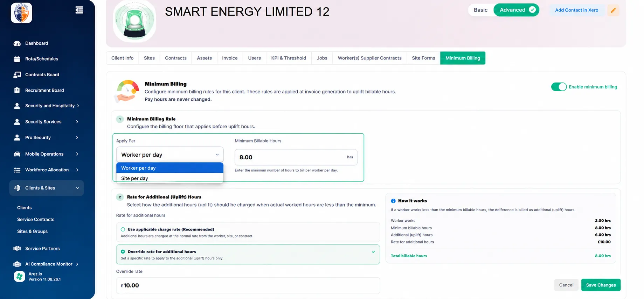Expand the Security Services submenu
This screenshot has height=299, width=644.
pos(77,122)
